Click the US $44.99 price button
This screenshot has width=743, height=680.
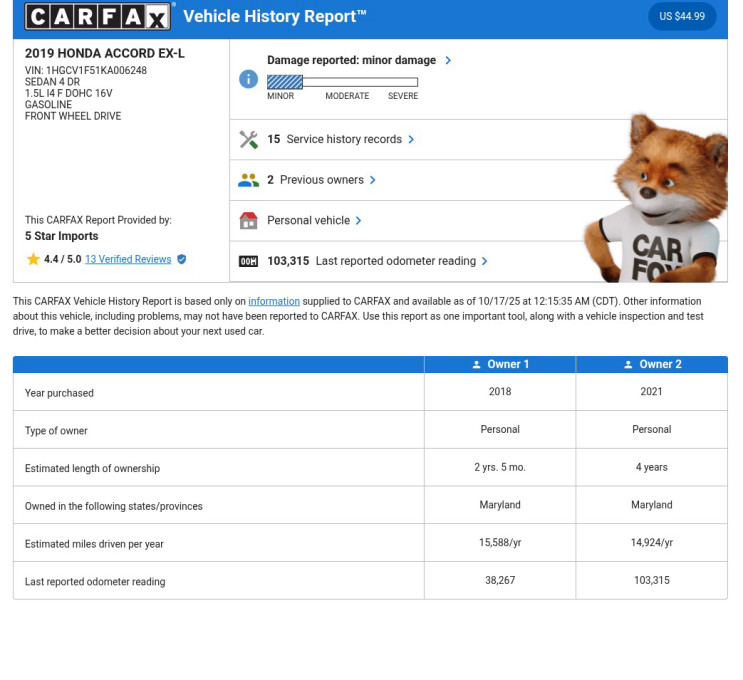point(682,17)
